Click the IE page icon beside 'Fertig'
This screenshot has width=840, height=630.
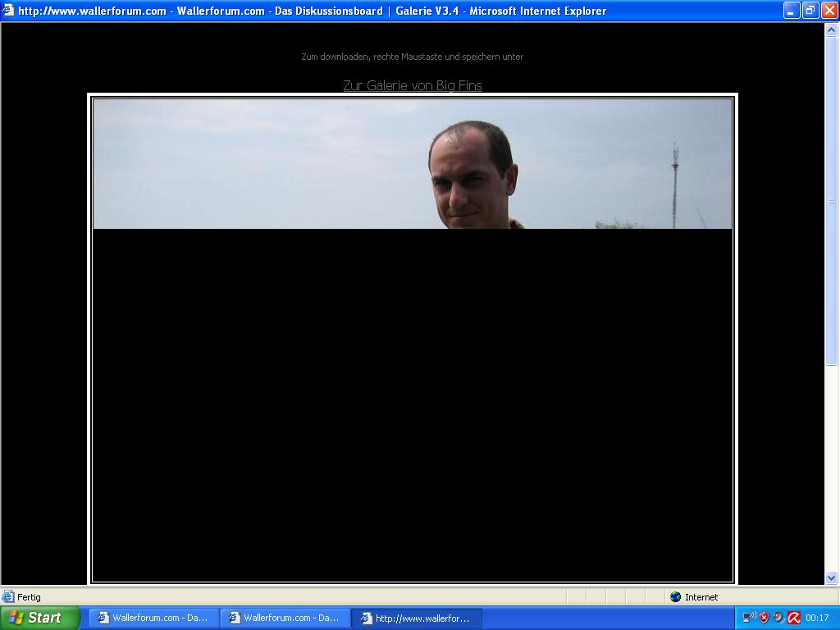pyautogui.click(x=8, y=597)
